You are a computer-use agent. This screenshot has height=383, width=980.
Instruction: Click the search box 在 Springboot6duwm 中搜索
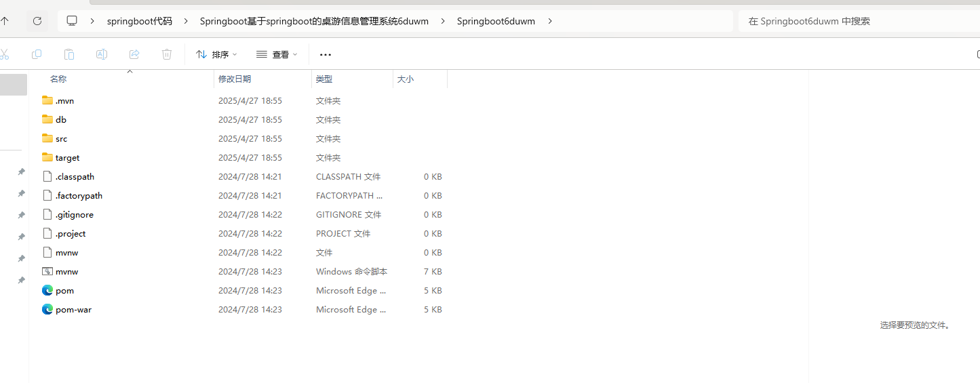[x=859, y=21]
